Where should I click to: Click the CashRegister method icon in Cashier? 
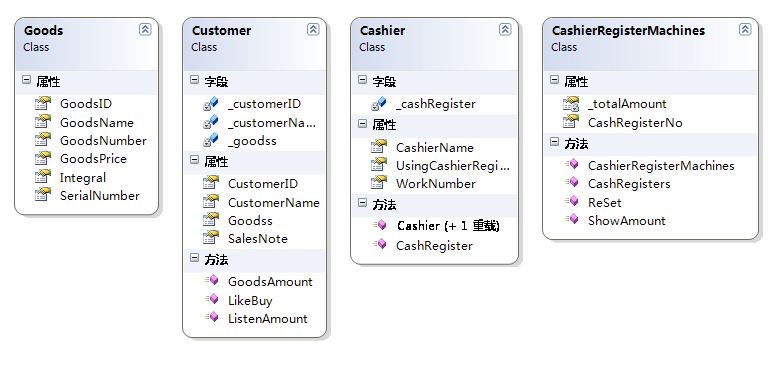(380, 245)
